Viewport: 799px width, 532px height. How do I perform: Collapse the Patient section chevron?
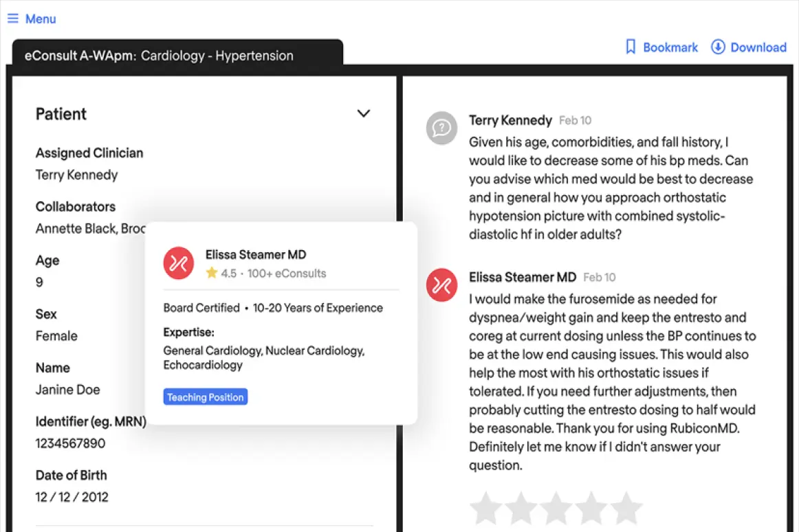(x=363, y=113)
